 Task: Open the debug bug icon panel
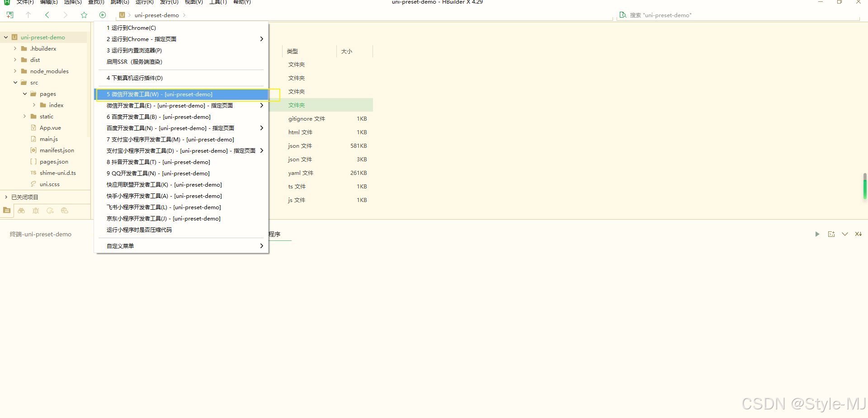point(36,211)
